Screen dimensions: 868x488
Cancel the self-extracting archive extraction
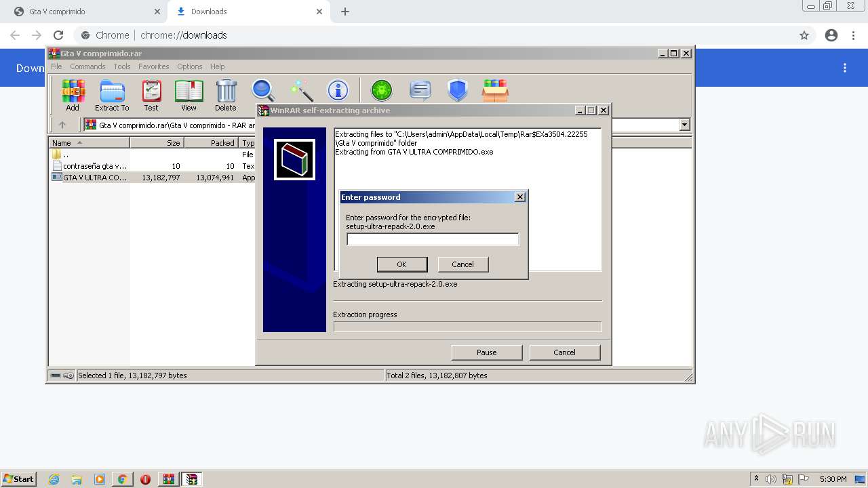click(564, 352)
